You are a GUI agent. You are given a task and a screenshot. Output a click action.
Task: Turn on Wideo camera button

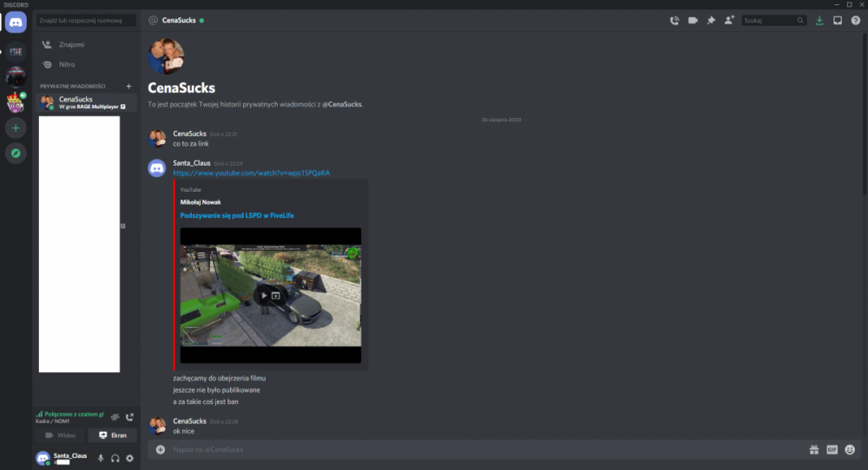[x=61, y=435]
